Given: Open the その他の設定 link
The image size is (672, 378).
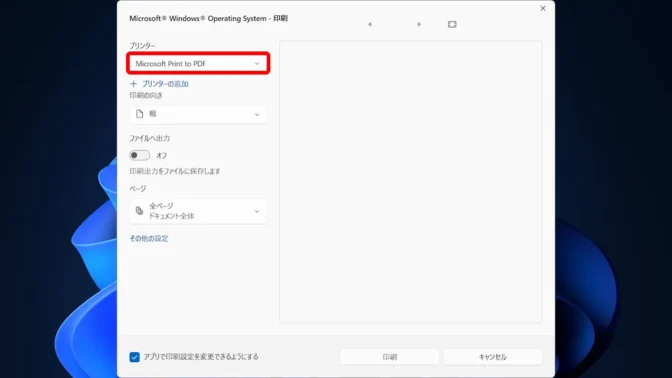Looking at the screenshot, I should tap(149, 239).
